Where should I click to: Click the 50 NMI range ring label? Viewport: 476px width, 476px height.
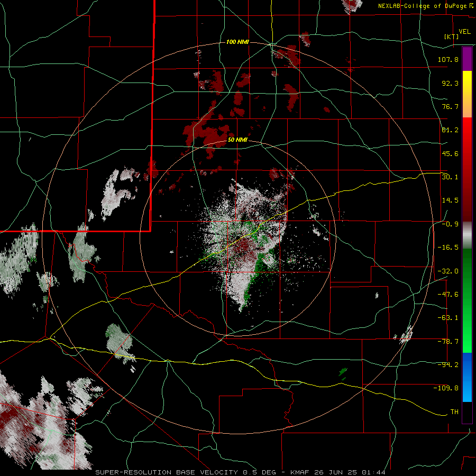click(x=237, y=140)
